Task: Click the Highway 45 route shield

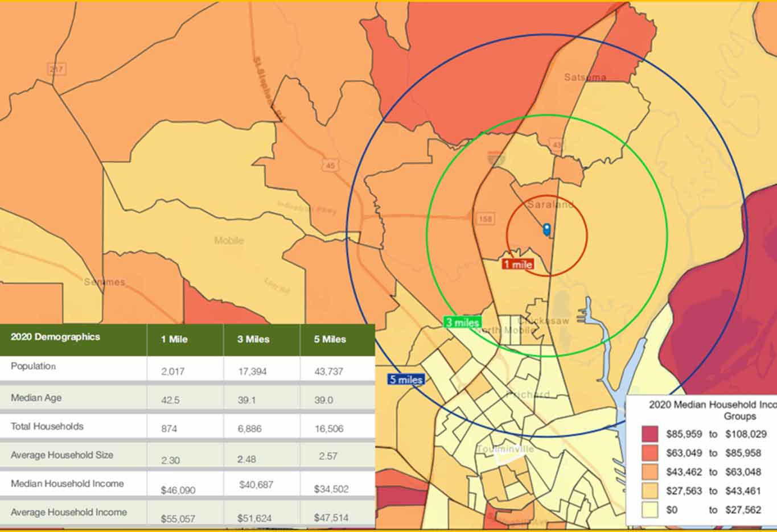Action: 331,166
